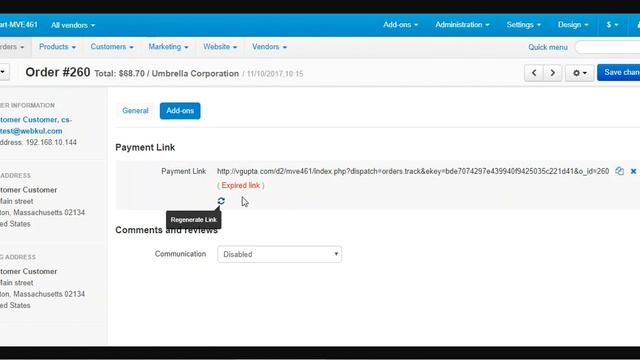The width and height of the screenshot is (640, 360).
Task: Focus the search input field beside Quick menu
Action: (608, 47)
